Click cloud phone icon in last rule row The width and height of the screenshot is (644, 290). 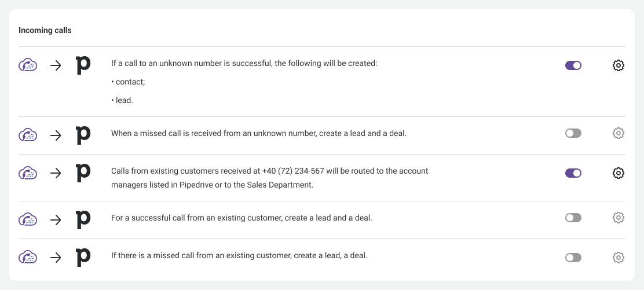coord(28,258)
